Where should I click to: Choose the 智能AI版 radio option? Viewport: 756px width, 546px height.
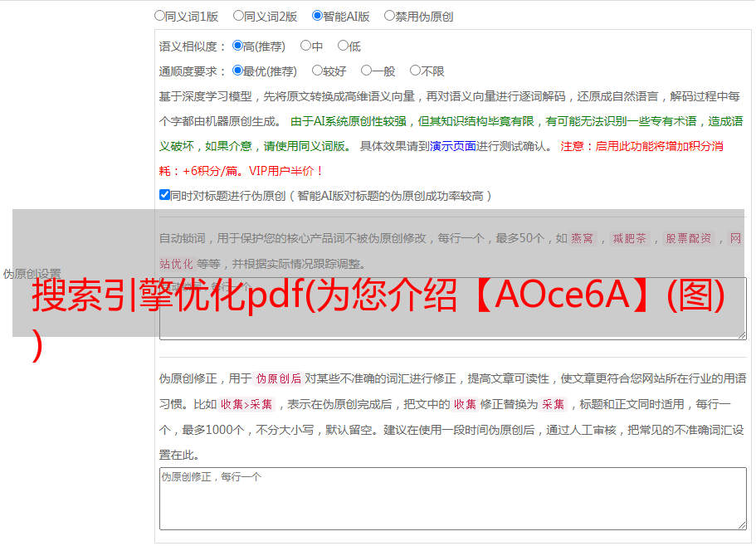317,16
